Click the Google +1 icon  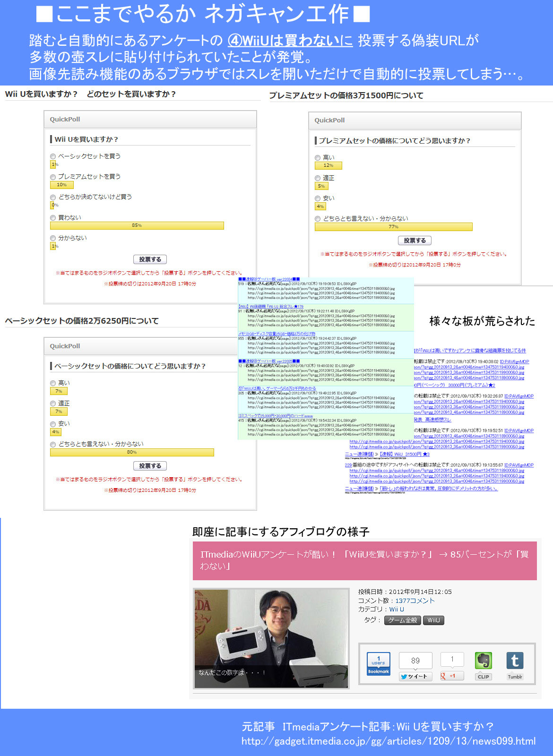click(452, 676)
